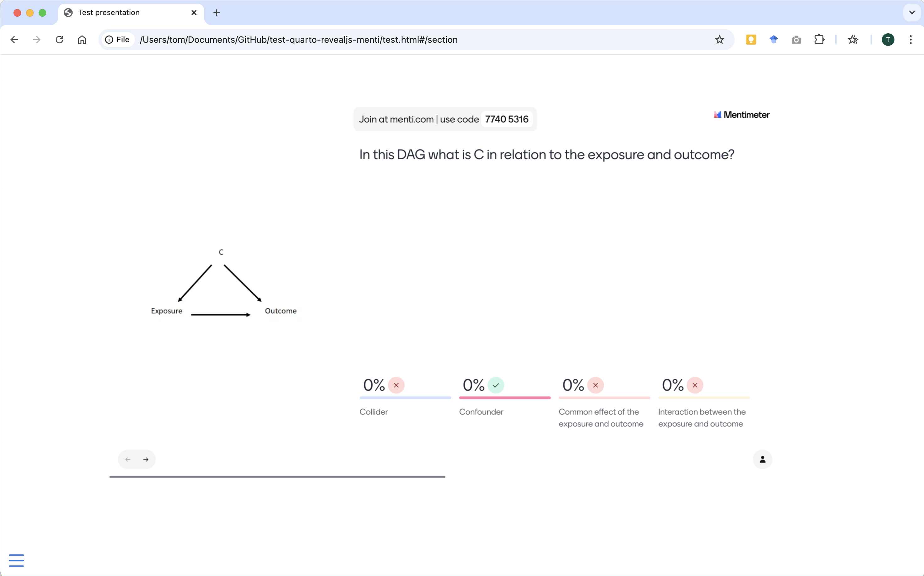This screenshot has height=576, width=924.
Task: Click the participants person icon
Action: (762, 459)
